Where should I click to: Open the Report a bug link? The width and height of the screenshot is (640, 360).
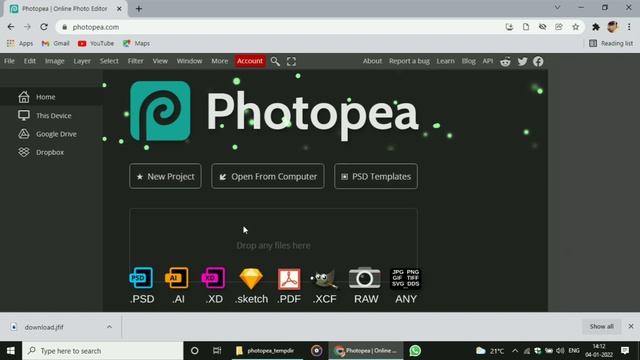(x=409, y=61)
